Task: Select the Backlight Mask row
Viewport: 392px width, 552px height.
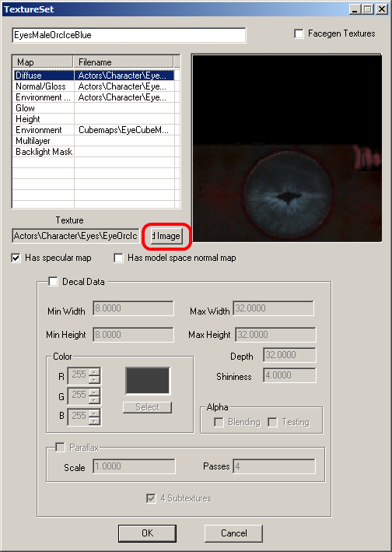Action: pos(94,152)
